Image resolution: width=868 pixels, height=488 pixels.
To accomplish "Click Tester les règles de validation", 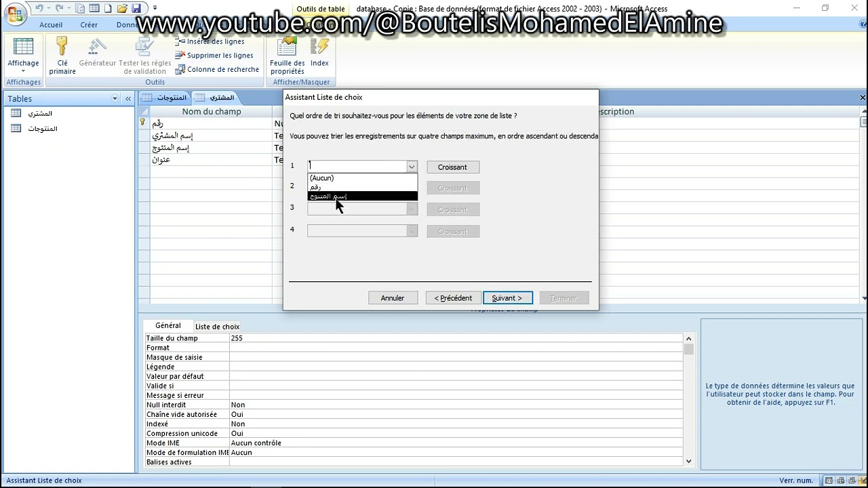I will [144, 56].
